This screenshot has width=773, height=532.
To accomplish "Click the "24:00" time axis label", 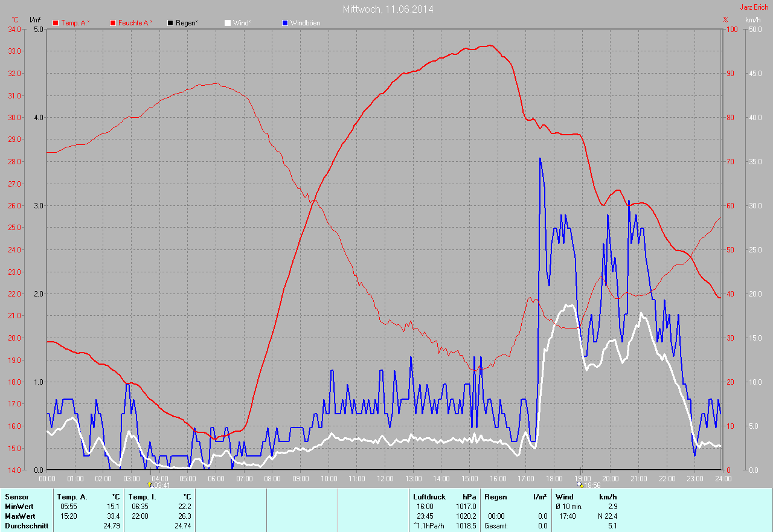I will pyautogui.click(x=723, y=479).
